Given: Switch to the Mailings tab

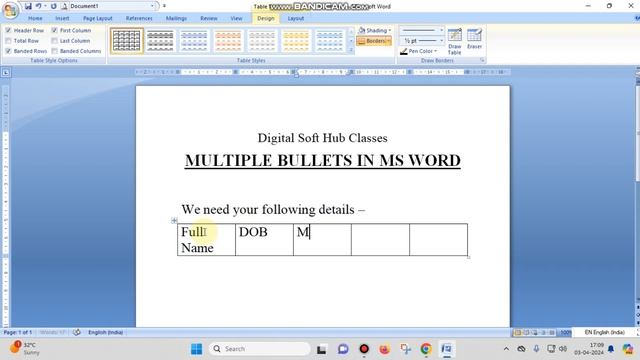Looking at the screenshot, I should pos(176,18).
